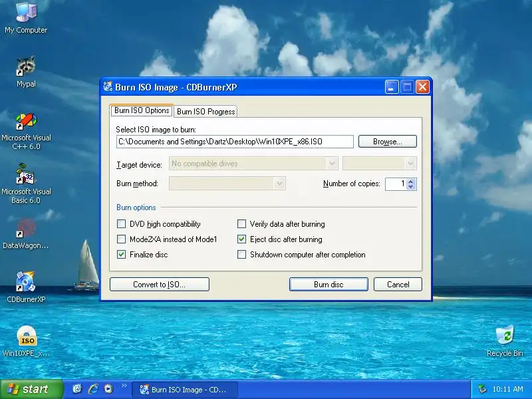Image resolution: width=532 pixels, height=399 pixels.
Task: Uncheck Finalize disc option
Action: tap(121, 255)
